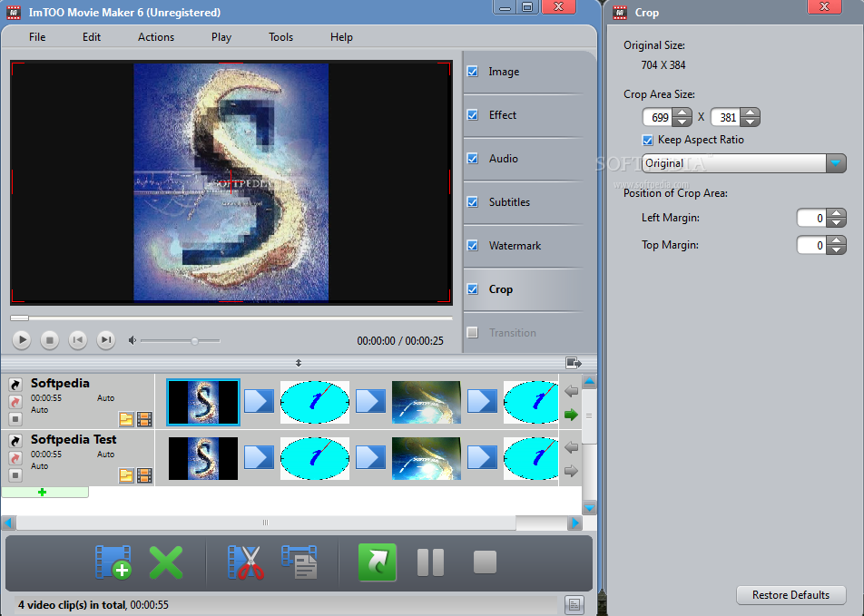Viewport: 864px width, 616px height.
Task: Click red arrow icon of Softpedia track
Action: pos(15,402)
